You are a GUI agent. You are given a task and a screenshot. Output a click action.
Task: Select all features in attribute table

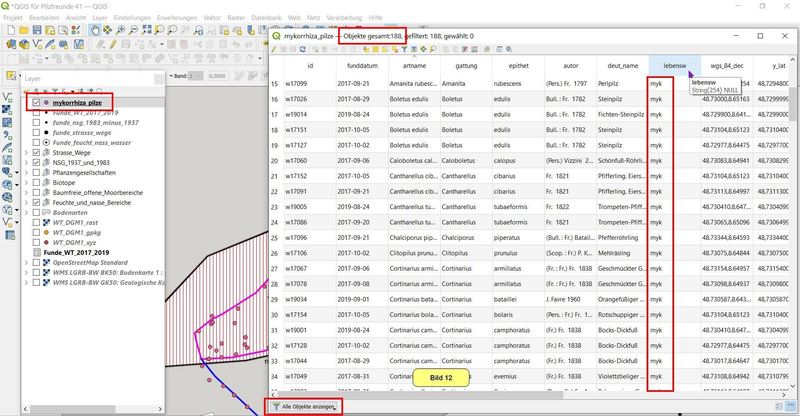coord(376,49)
